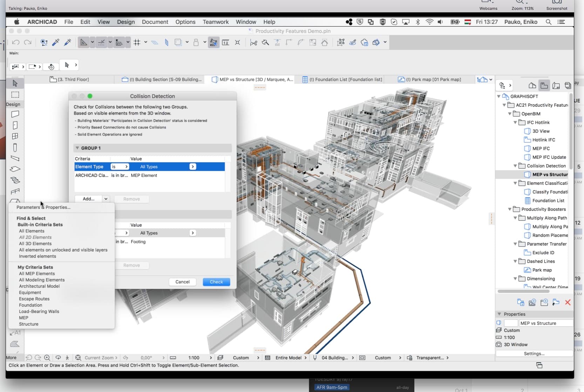584x392 pixels.
Task: Click macOS Spotlight search icon
Action: (549, 22)
